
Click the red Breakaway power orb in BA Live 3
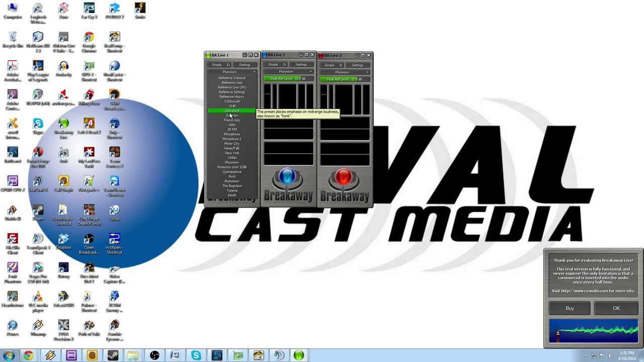pyautogui.click(x=344, y=177)
